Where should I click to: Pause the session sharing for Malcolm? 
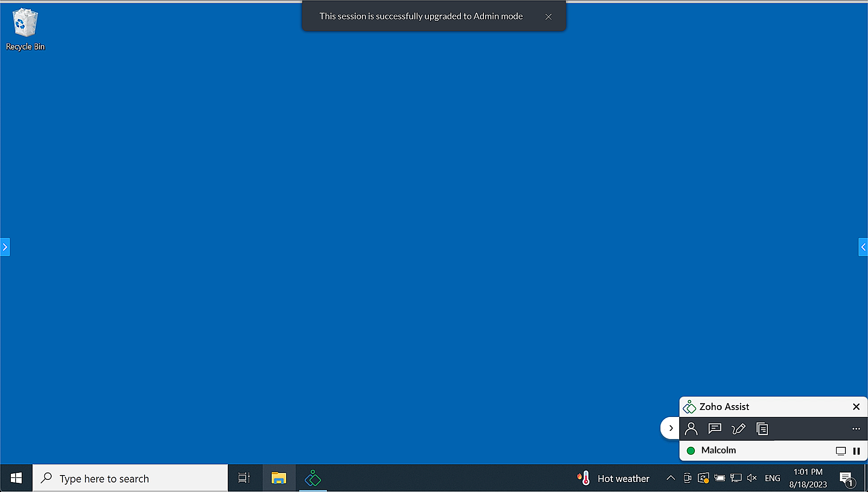[856, 451]
